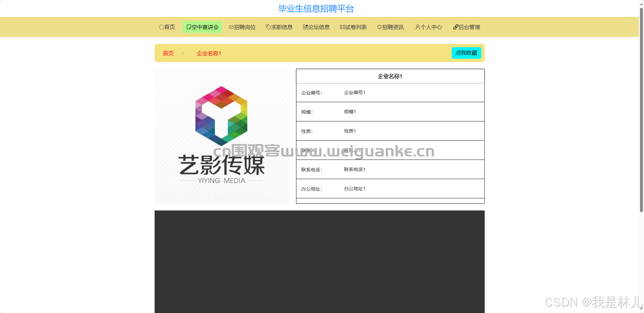
Task: Open the 招聘资讯 menu
Action: point(391,27)
